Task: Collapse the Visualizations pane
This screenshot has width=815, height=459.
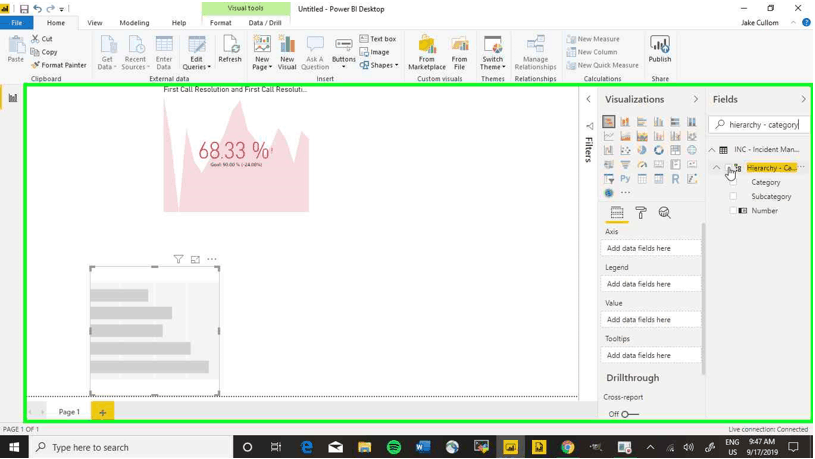Action: (695, 99)
